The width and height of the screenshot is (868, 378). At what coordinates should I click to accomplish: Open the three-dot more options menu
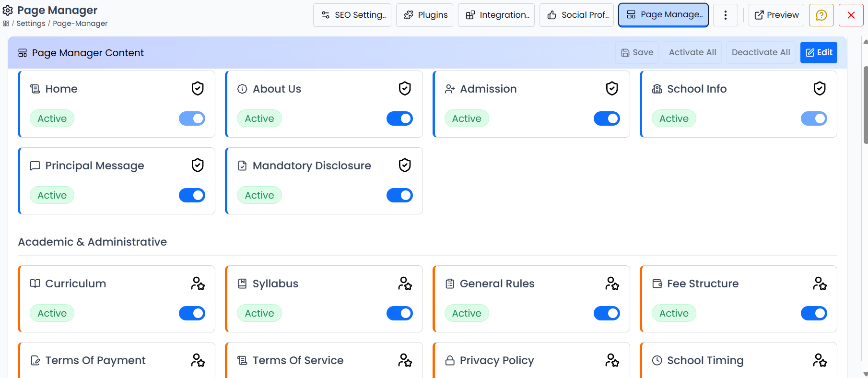click(726, 15)
